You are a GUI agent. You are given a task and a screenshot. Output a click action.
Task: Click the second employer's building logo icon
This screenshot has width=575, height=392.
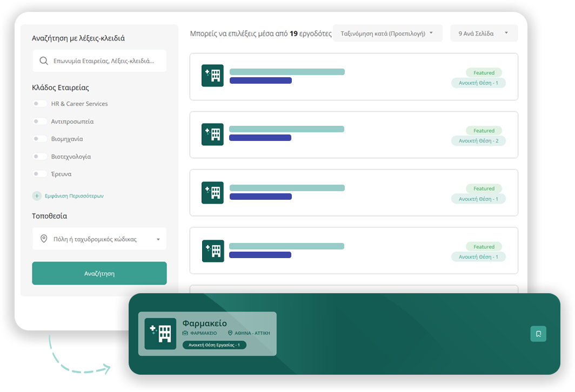click(212, 134)
